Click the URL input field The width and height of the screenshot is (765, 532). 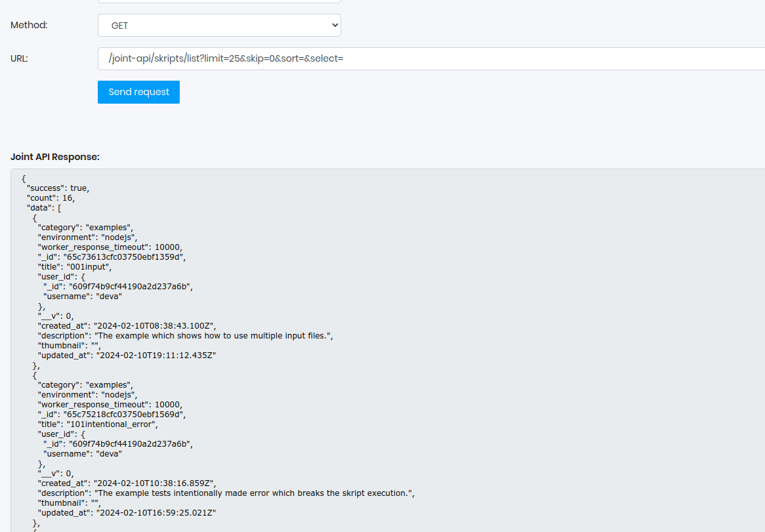431,58
